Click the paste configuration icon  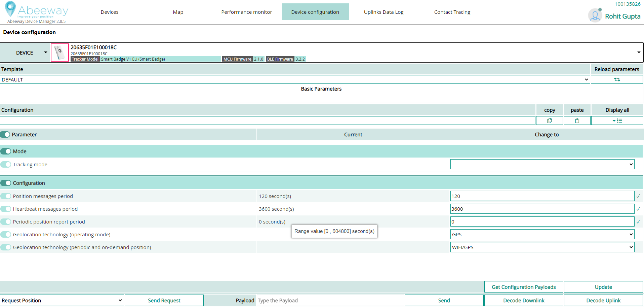[x=577, y=121]
